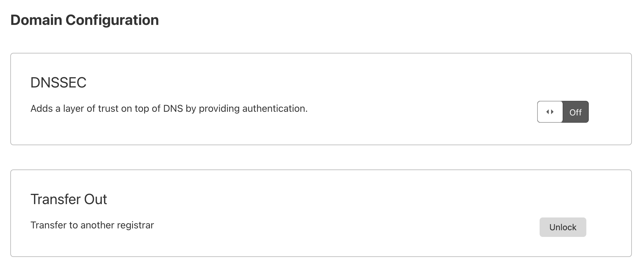Click the Transfer Out heading
The height and width of the screenshot is (277, 644).
click(69, 199)
